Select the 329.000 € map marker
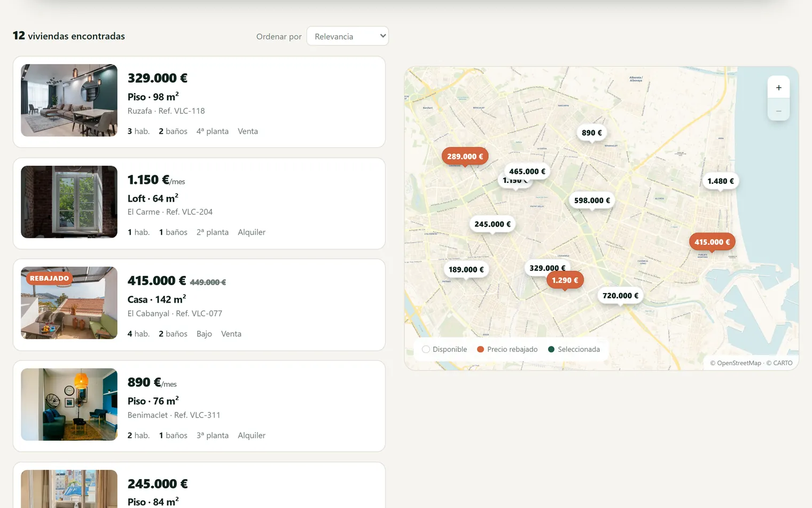The width and height of the screenshot is (812, 508). click(547, 267)
